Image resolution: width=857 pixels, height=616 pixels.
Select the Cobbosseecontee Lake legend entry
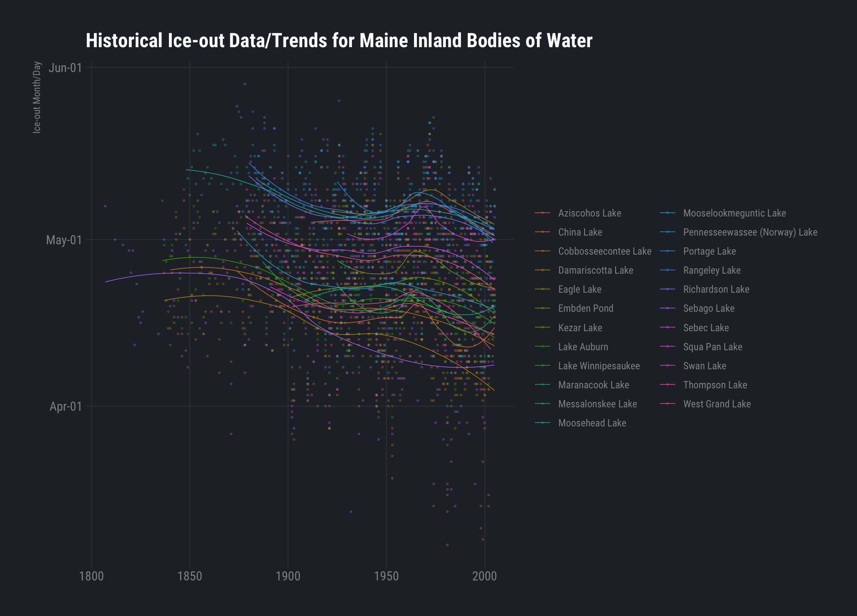604,251
